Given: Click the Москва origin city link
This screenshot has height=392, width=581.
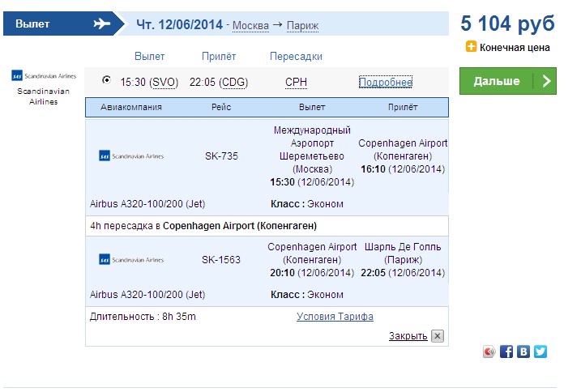Looking at the screenshot, I should coord(250,26).
